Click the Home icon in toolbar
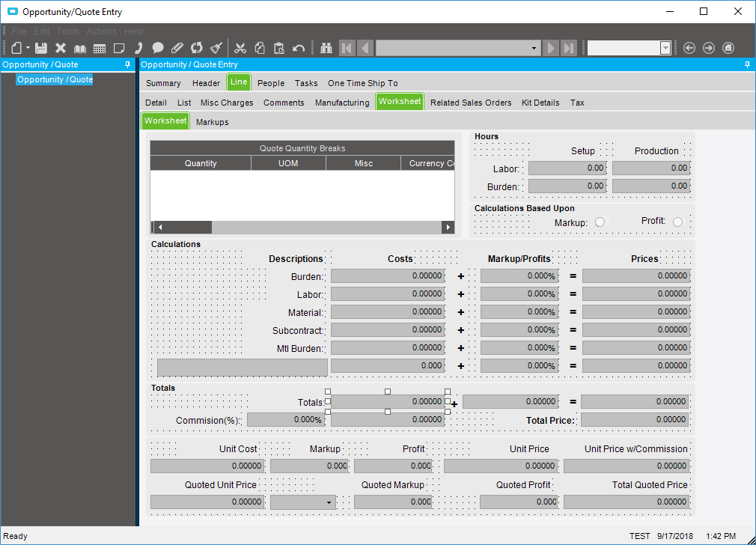The height and width of the screenshot is (545, 756). coord(728,48)
